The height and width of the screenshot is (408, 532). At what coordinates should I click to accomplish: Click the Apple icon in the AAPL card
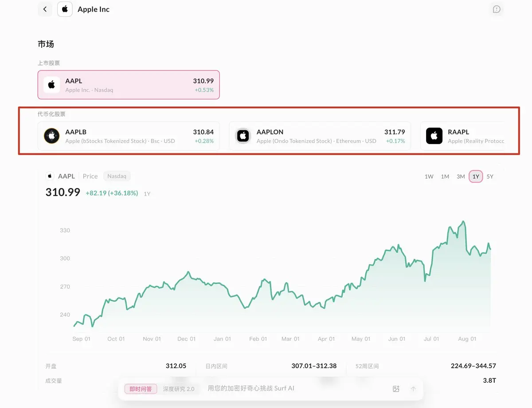click(x=51, y=85)
